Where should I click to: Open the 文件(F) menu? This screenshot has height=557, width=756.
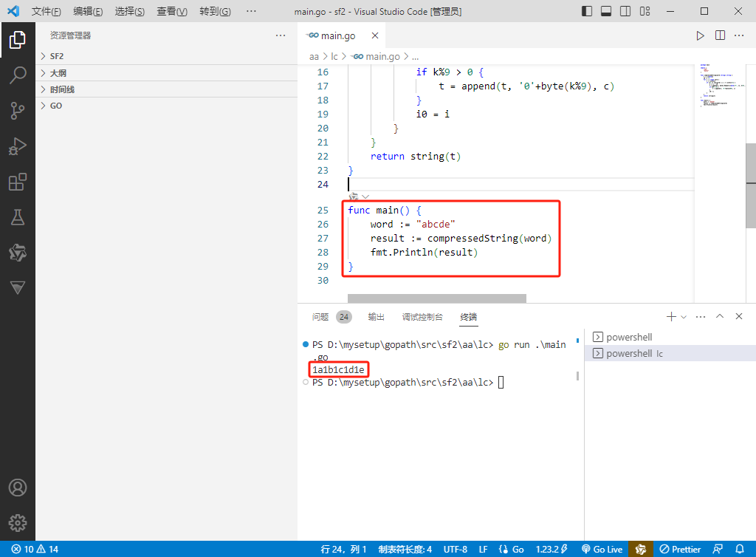tap(47, 11)
